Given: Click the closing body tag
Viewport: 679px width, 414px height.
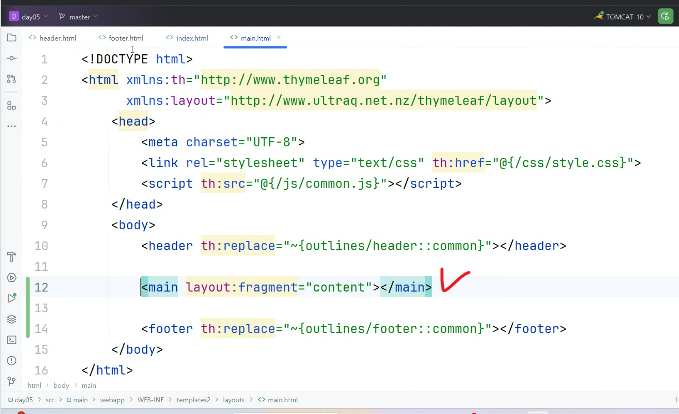Looking at the screenshot, I should coord(137,349).
